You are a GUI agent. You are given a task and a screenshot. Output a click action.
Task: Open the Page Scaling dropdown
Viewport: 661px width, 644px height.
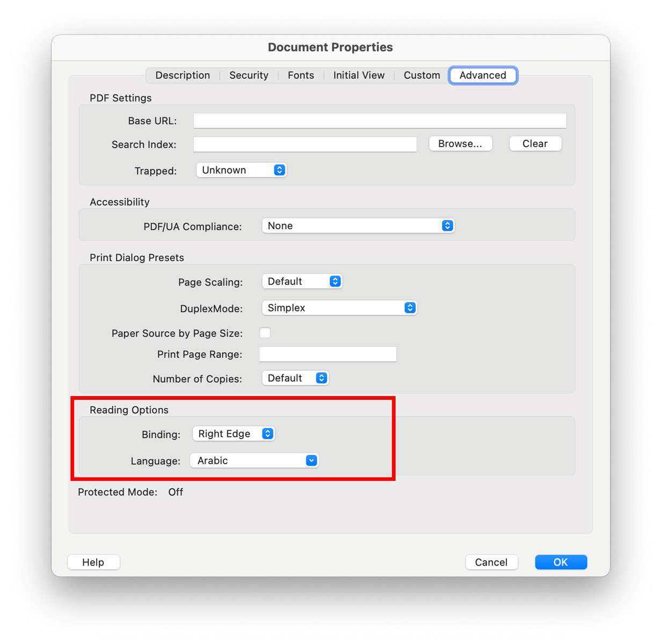302,281
